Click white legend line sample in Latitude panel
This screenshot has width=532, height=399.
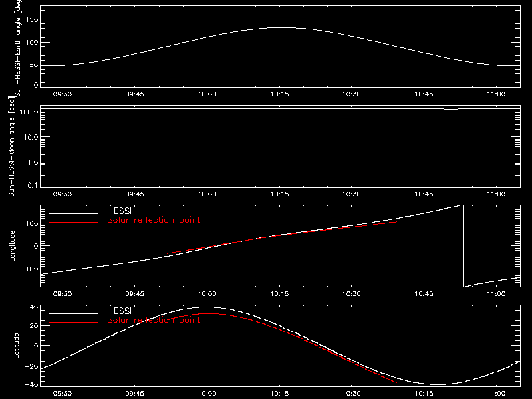tap(74, 313)
